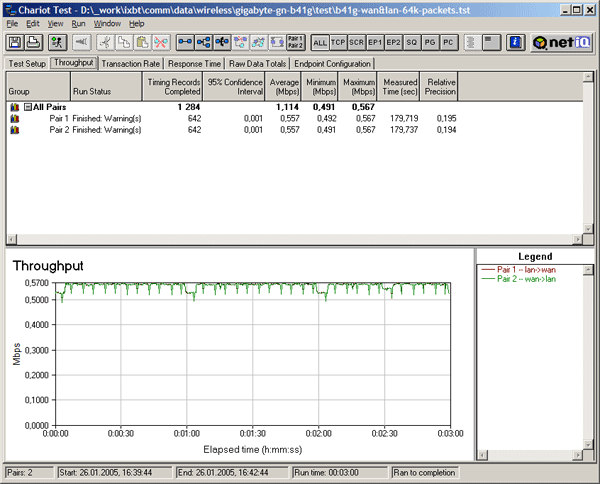Click the Add single pair icon
The width and height of the screenshot is (600, 484).
pyautogui.click(x=185, y=42)
